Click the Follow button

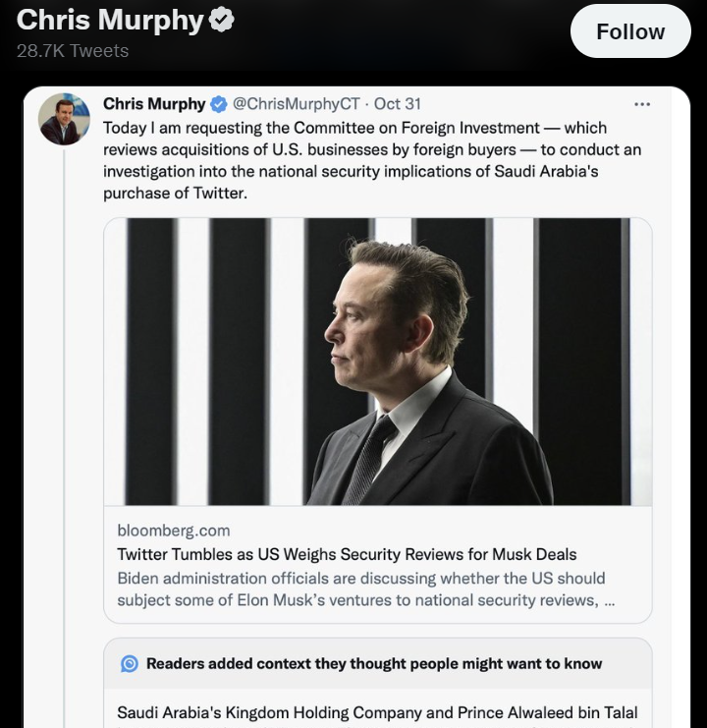[x=630, y=31]
